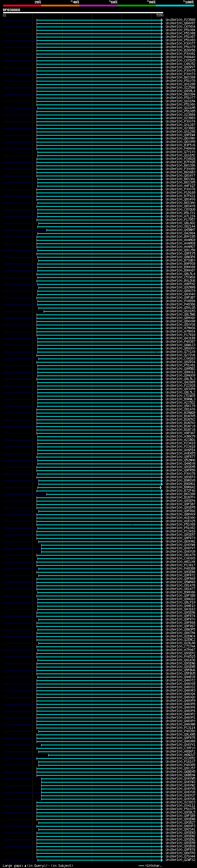197x868 pixels.
Task: Select hit UniRef100_P23419
Action: [x=180, y=443]
